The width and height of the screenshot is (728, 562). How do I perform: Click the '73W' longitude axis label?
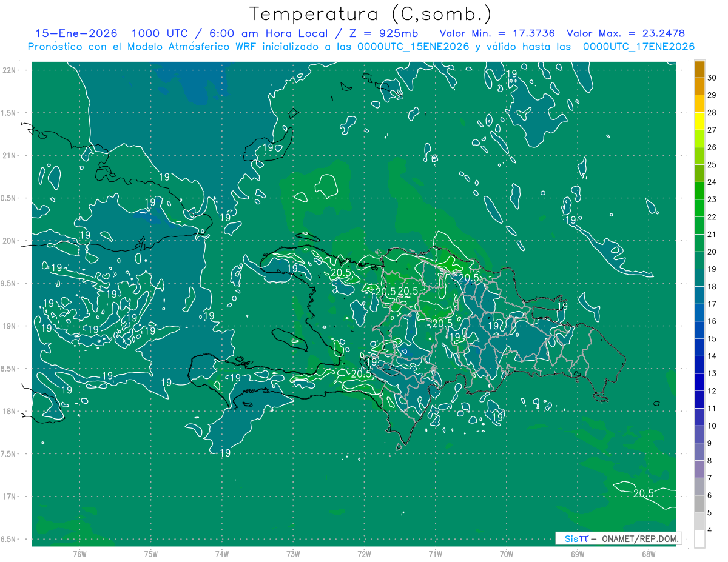point(293,554)
